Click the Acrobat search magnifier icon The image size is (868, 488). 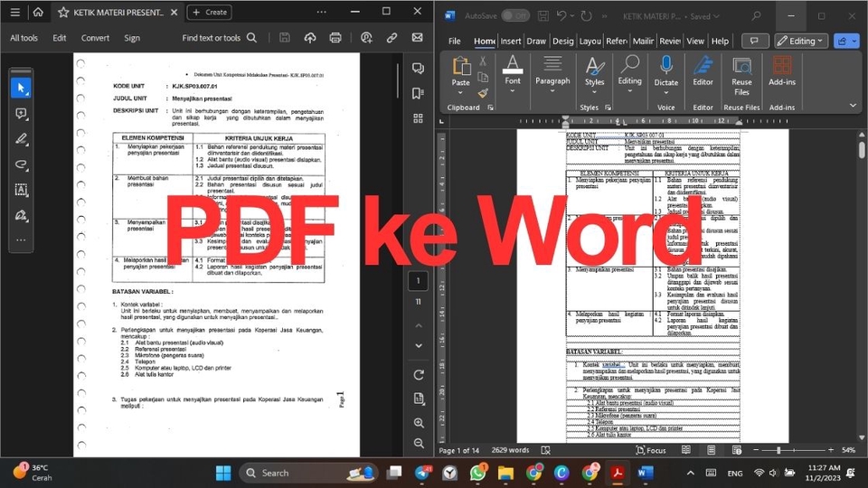[252, 38]
